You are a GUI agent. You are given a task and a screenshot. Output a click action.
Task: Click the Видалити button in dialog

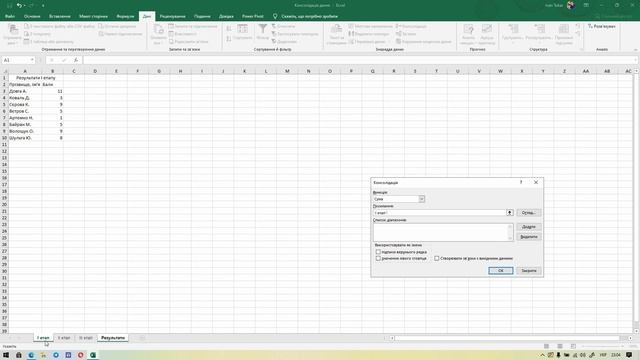(529, 237)
